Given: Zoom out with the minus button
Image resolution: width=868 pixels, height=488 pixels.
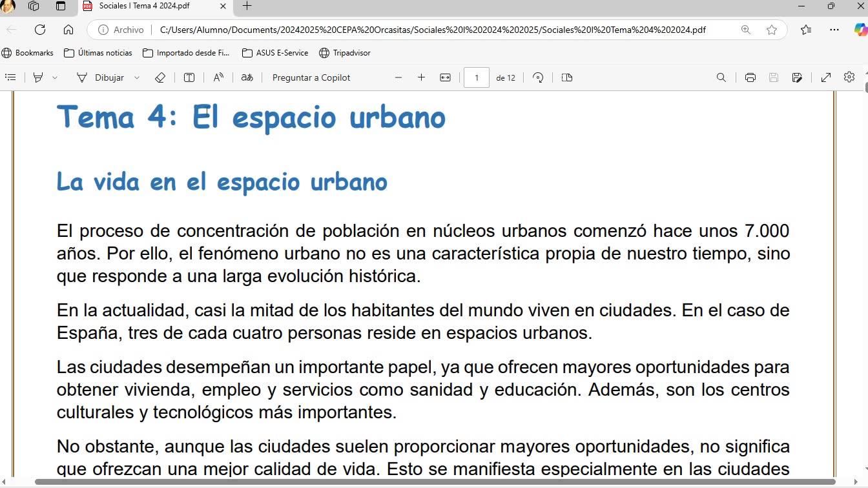Looking at the screenshot, I should coord(398,77).
